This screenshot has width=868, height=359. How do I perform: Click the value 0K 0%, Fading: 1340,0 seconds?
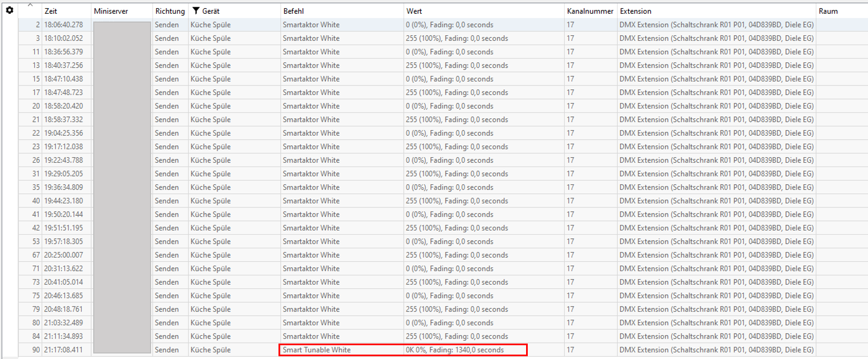tap(455, 350)
